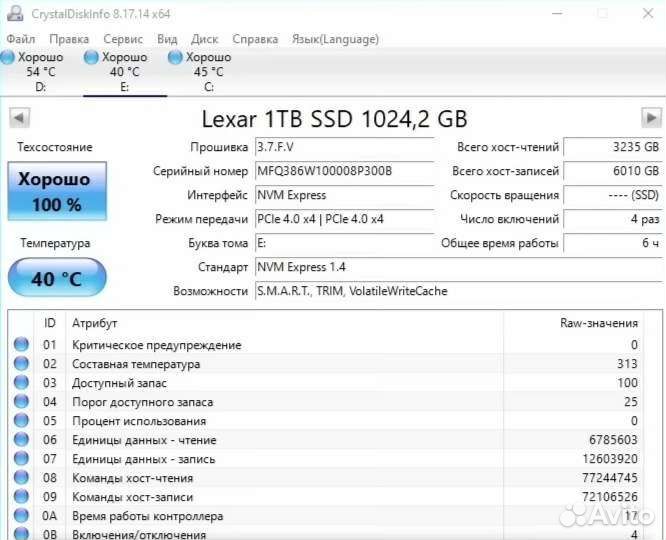
Task: Click the transfer mode field PCIe 4.0 x4
Action: pyautogui.click(x=344, y=219)
